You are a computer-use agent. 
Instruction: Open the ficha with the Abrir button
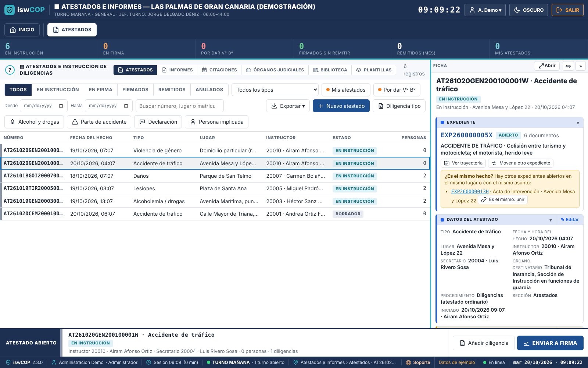tap(547, 66)
